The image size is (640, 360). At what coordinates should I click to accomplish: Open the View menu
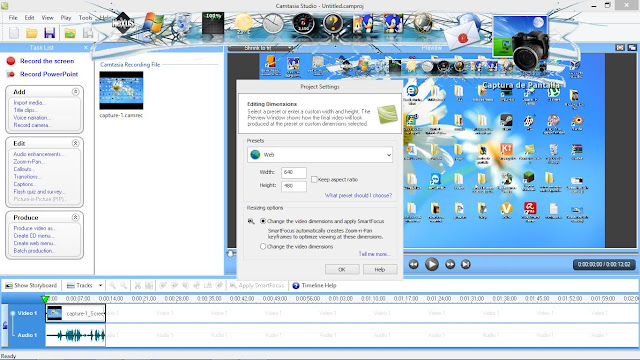point(47,18)
